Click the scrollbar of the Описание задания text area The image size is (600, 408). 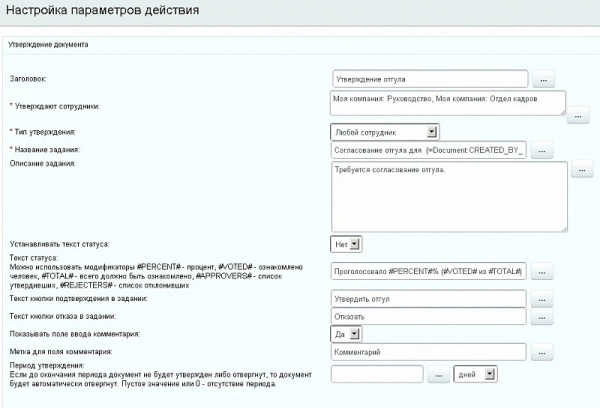[x=560, y=197]
